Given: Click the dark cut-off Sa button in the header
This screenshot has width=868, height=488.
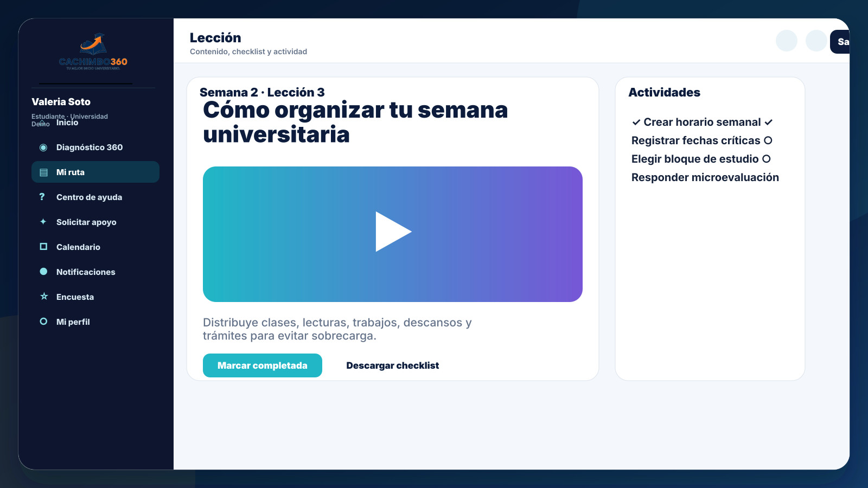Looking at the screenshot, I should point(840,42).
